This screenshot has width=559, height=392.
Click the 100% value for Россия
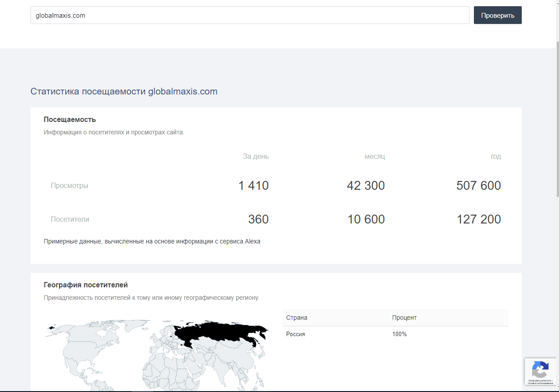click(x=399, y=334)
